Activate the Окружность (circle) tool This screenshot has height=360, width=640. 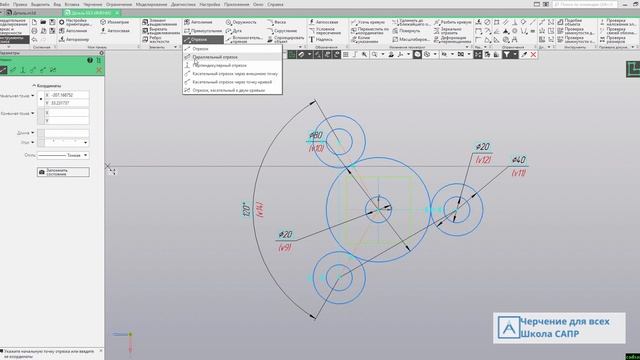(x=241, y=22)
